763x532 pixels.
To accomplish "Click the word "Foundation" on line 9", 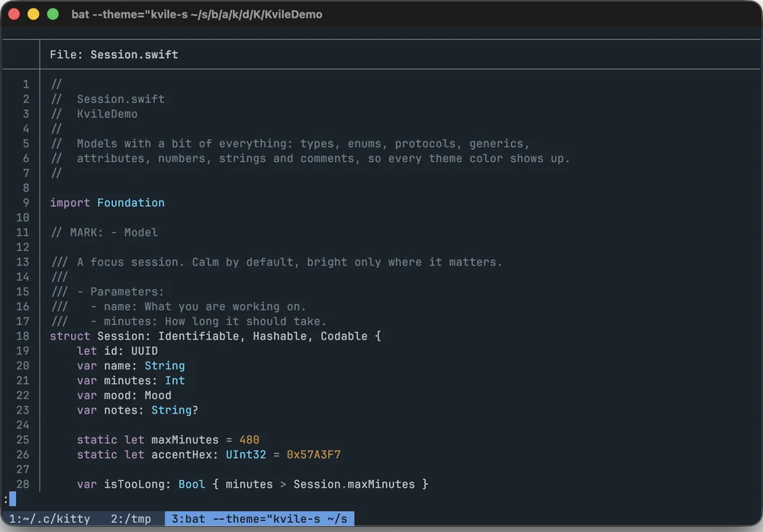I will pyautogui.click(x=130, y=203).
